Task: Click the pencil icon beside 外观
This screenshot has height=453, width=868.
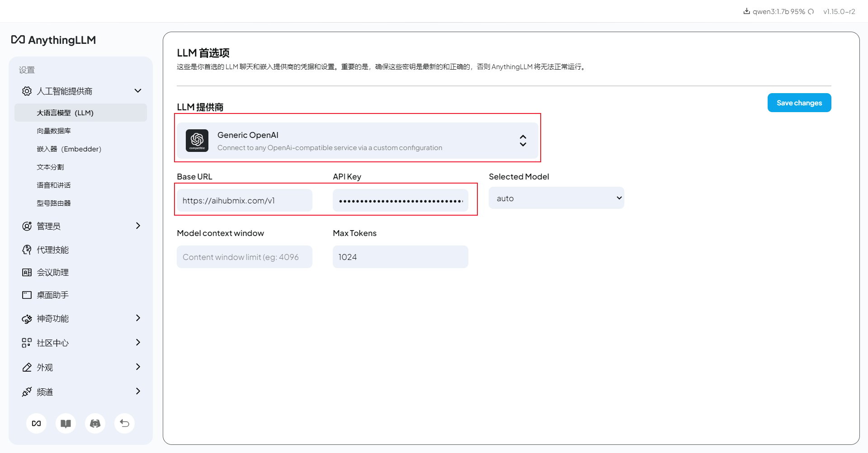Action: pyautogui.click(x=27, y=367)
